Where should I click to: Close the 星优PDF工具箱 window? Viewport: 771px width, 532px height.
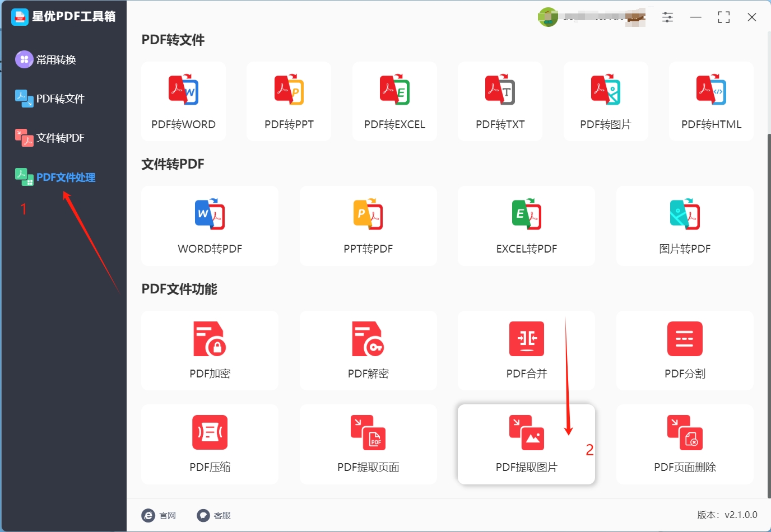tap(752, 17)
